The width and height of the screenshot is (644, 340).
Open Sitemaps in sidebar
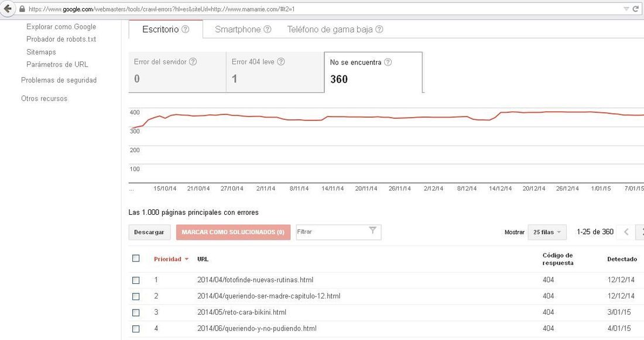tap(41, 51)
